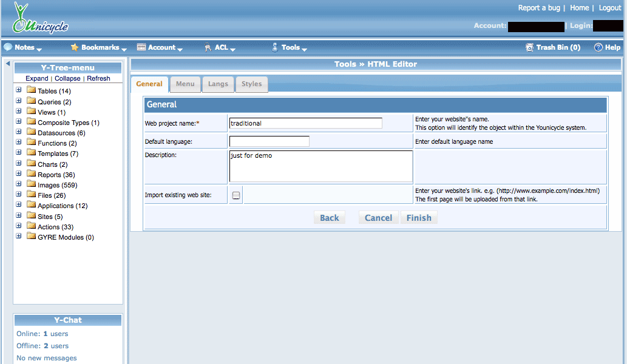Expand the Applications tree node
Image resolution: width=627 pixels, height=364 pixels.
click(19, 205)
